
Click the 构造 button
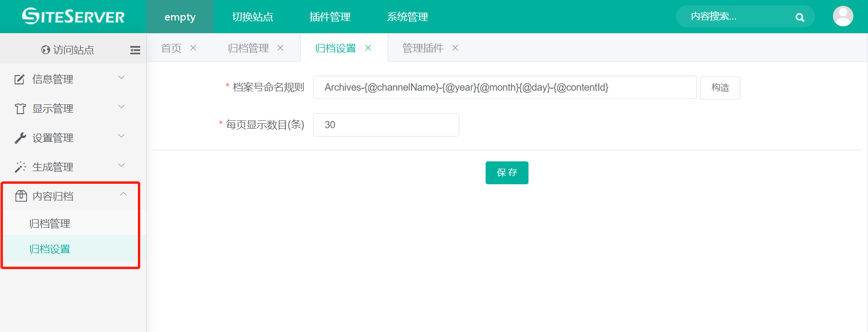(720, 88)
